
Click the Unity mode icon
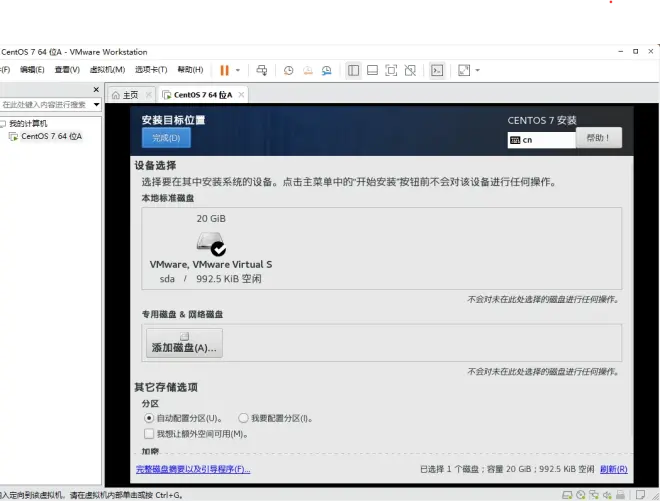tap(410, 70)
